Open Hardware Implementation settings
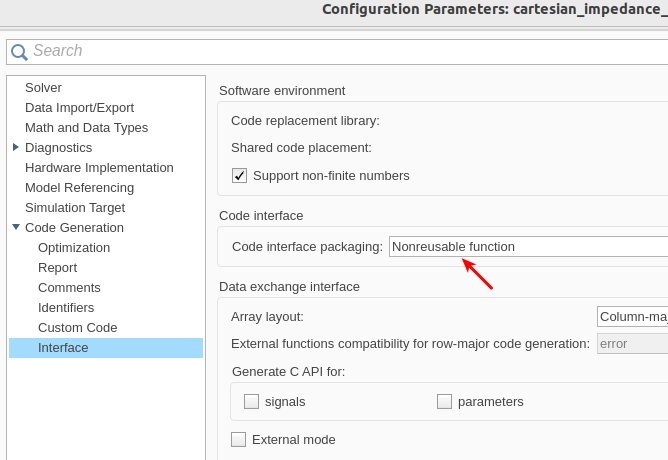Viewport: 668px width, 460px height. click(99, 168)
